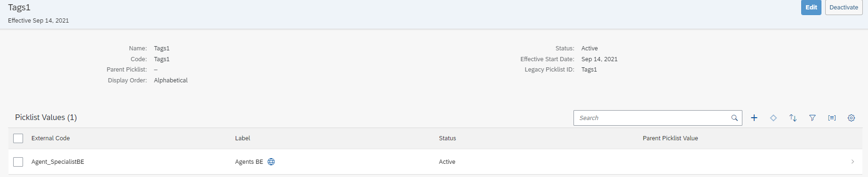868x177 pixels.
Task: Open translations globe next to Agents BE
Action: coord(271,162)
